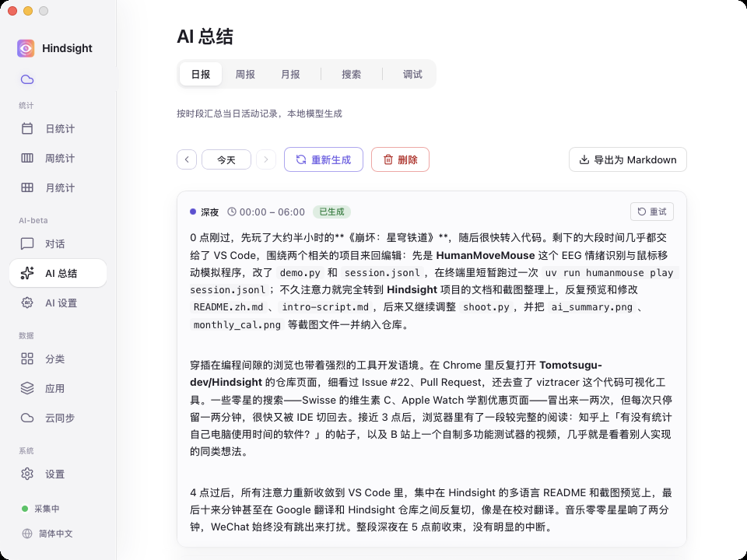The height and width of the screenshot is (560, 747).
Task: Click the monthly_cal.png code snippet
Action: [237, 325]
